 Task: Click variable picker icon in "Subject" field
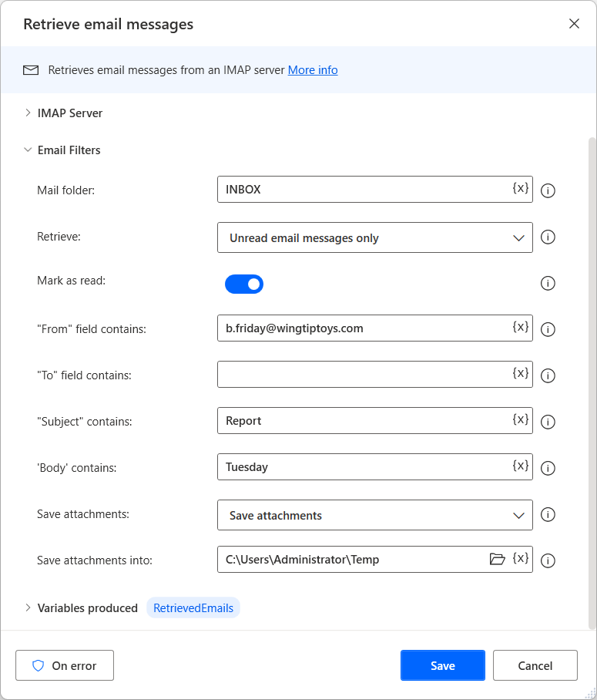click(521, 419)
